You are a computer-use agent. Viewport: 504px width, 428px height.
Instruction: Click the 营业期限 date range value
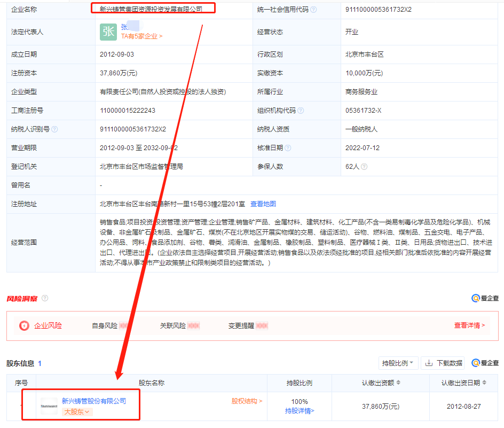(139, 148)
